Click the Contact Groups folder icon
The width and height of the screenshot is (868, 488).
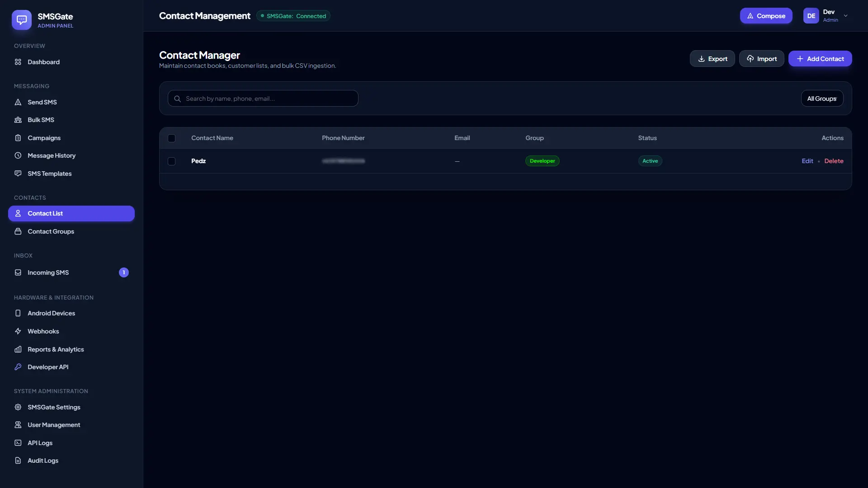coord(18,231)
